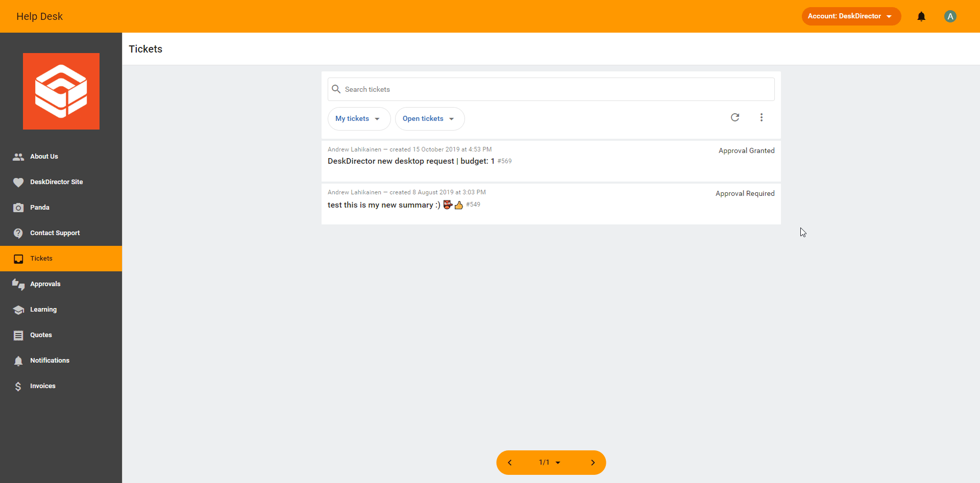Select Panda in sidebar

[x=61, y=208]
